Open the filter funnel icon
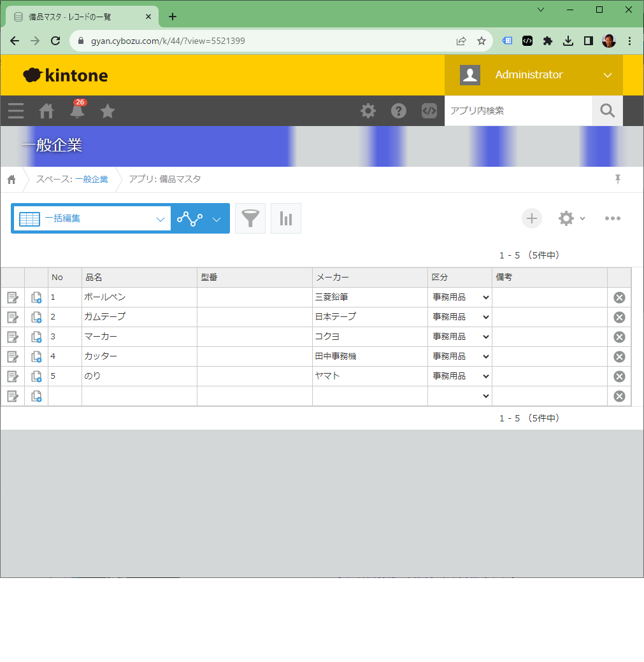This screenshot has width=644, height=662. [x=250, y=218]
